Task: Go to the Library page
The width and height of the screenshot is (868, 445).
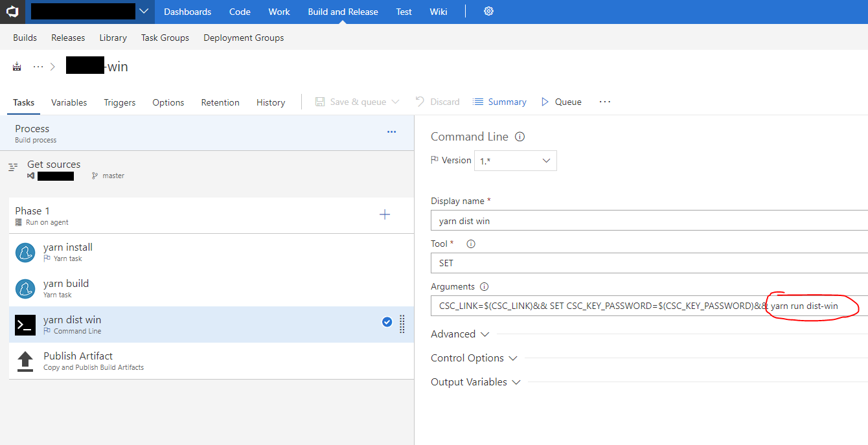Action: click(x=113, y=38)
